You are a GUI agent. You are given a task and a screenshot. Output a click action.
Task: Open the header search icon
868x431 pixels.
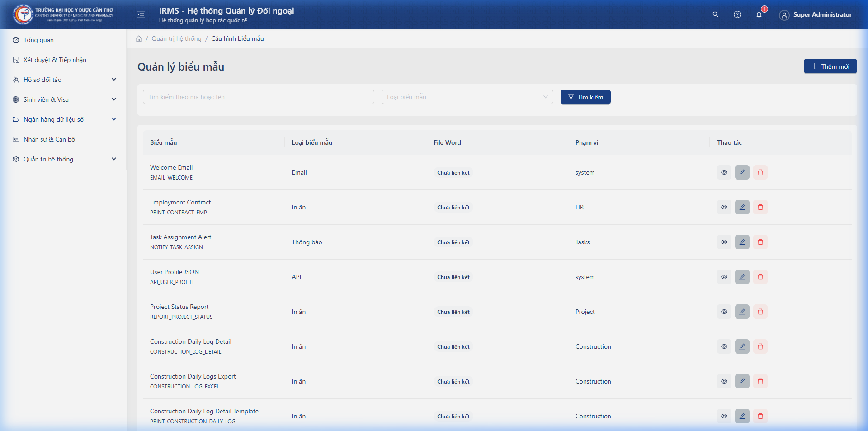[x=715, y=14]
